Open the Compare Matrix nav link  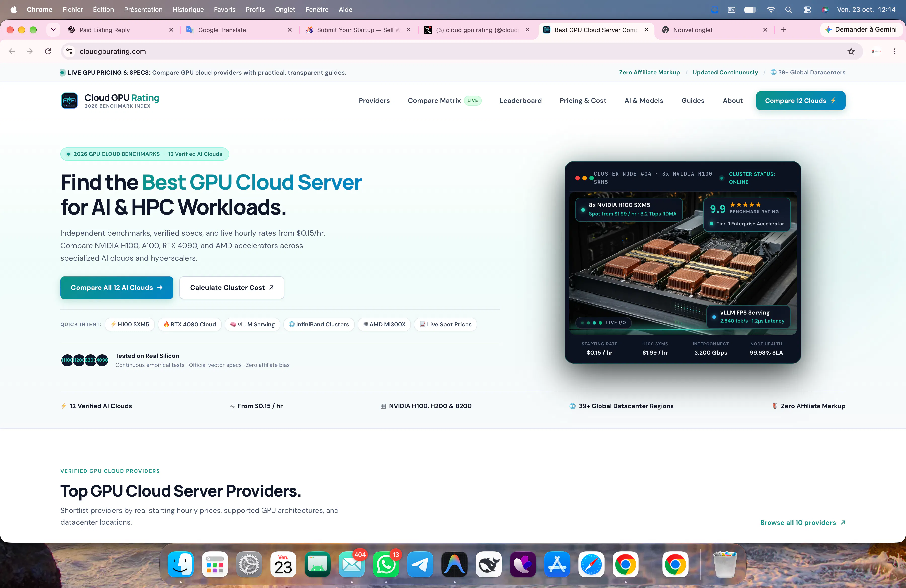point(434,100)
